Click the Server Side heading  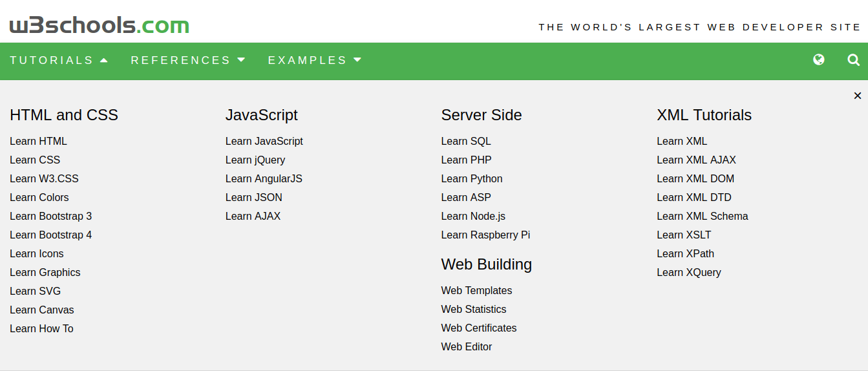(x=482, y=115)
